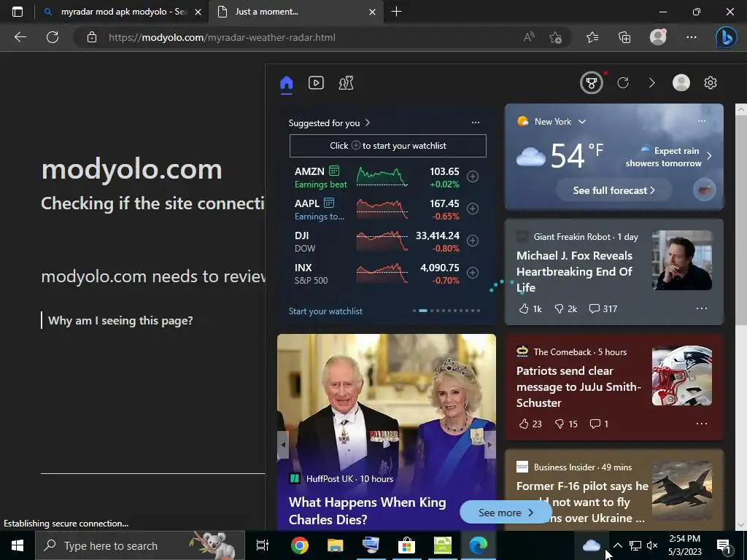The image size is (747, 560).
Task: Select the DJI DOW stock row
Action: pyautogui.click(x=387, y=241)
